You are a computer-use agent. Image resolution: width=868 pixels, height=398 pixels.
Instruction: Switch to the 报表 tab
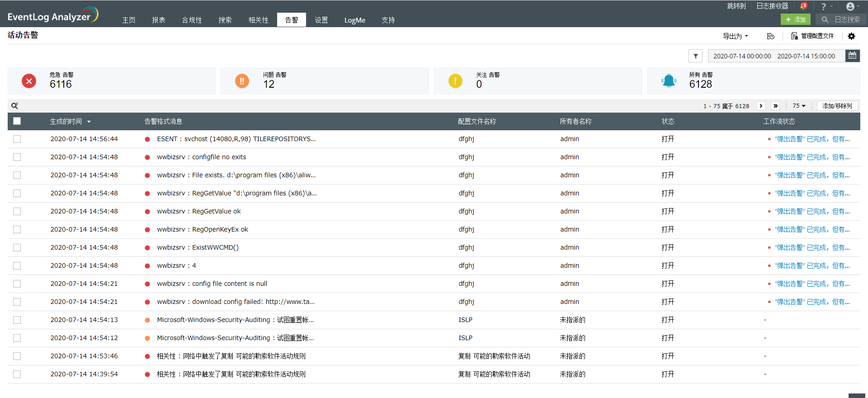coord(159,20)
